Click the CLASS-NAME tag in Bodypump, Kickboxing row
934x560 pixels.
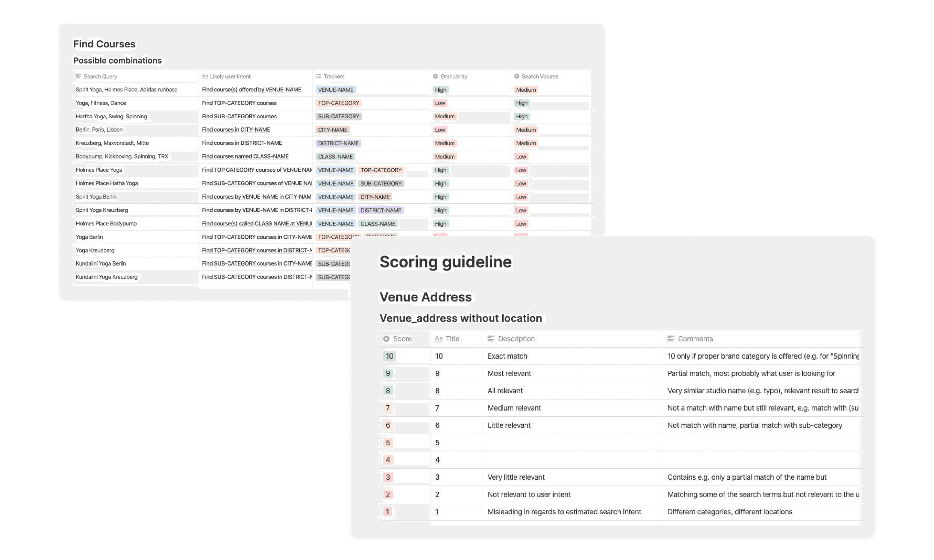[x=335, y=157]
